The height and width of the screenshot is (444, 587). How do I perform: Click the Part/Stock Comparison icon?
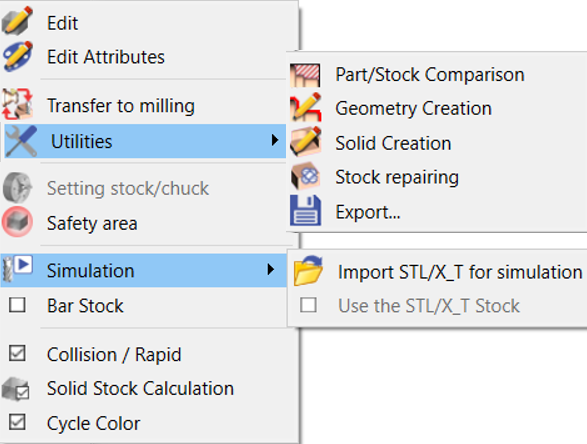tap(305, 75)
